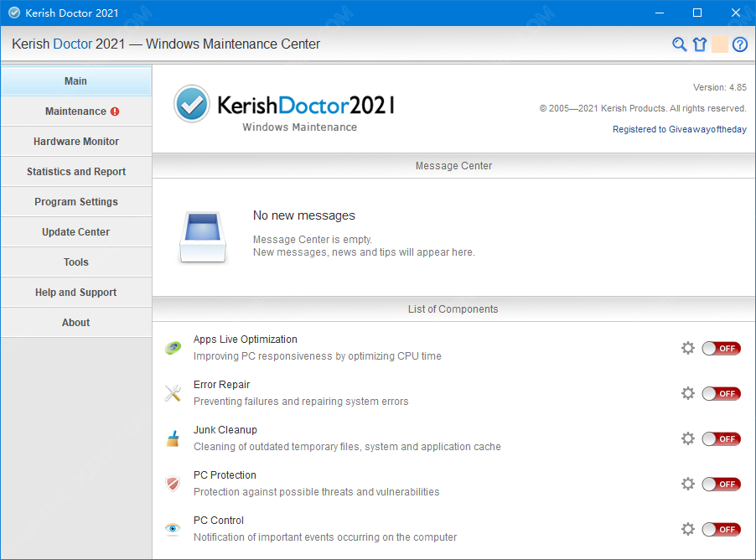Select the Main sidebar tab
The image size is (756, 560).
click(76, 81)
